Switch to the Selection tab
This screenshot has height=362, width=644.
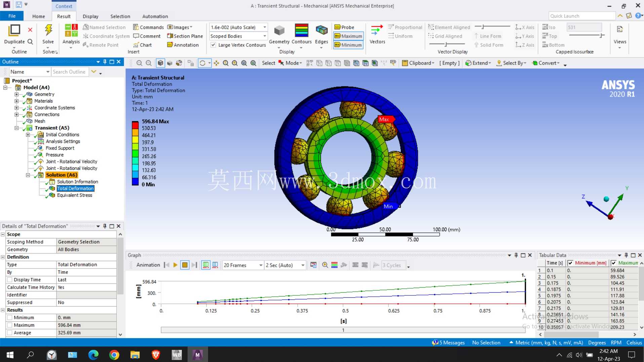coord(120,16)
